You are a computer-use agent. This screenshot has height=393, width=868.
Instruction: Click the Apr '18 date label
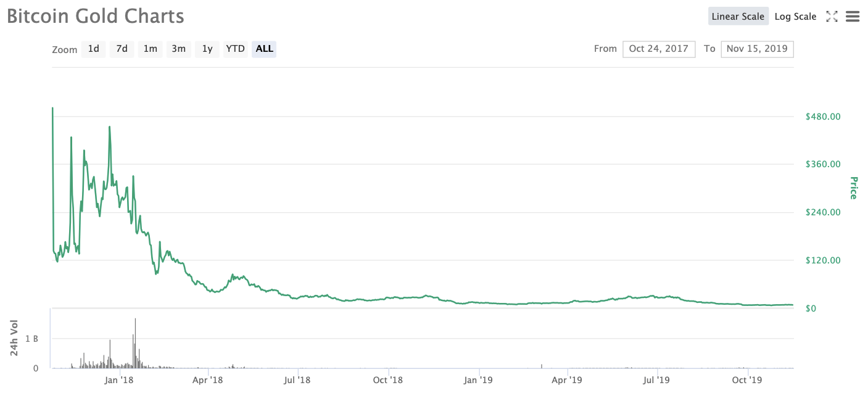(x=208, y=380)
